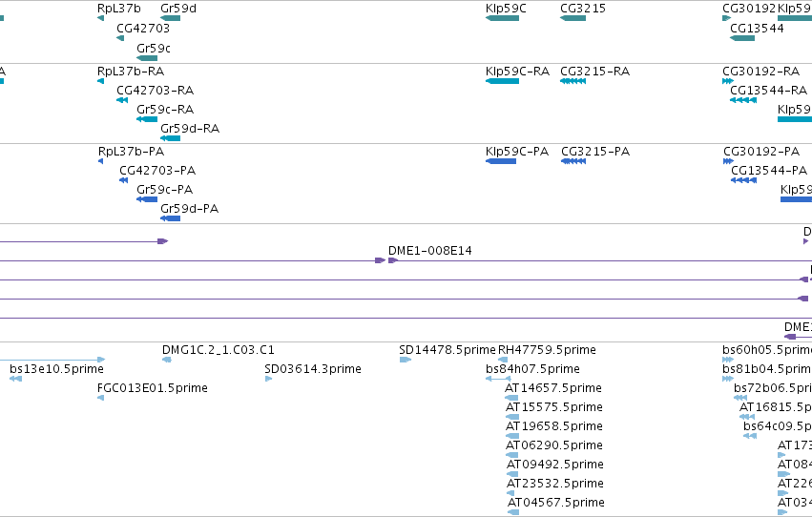Click protein CG3215-PA
This screenshot has width=812, height=517.
point(573,161)
